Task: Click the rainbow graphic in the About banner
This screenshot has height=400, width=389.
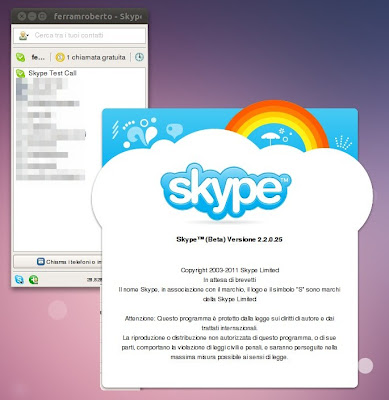Action: (x=277, y=125)
